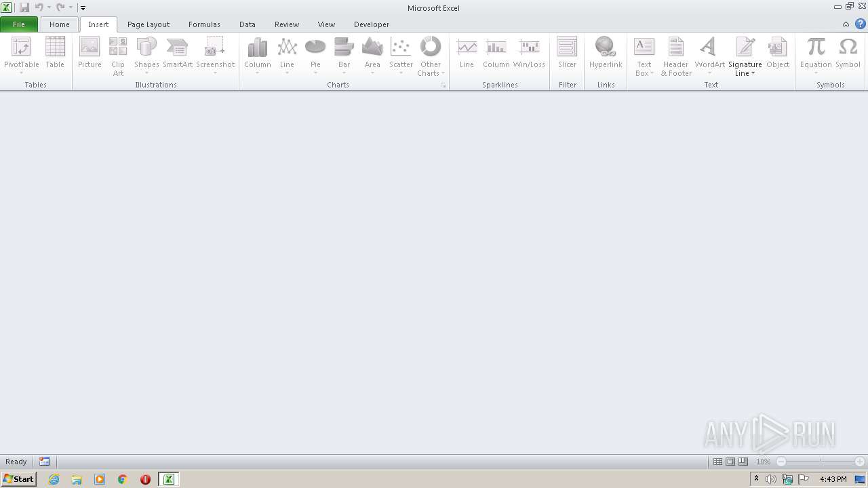Switch to Page Layout view in status bar
This screenshot has width=868, height=488.
(730, 462)
